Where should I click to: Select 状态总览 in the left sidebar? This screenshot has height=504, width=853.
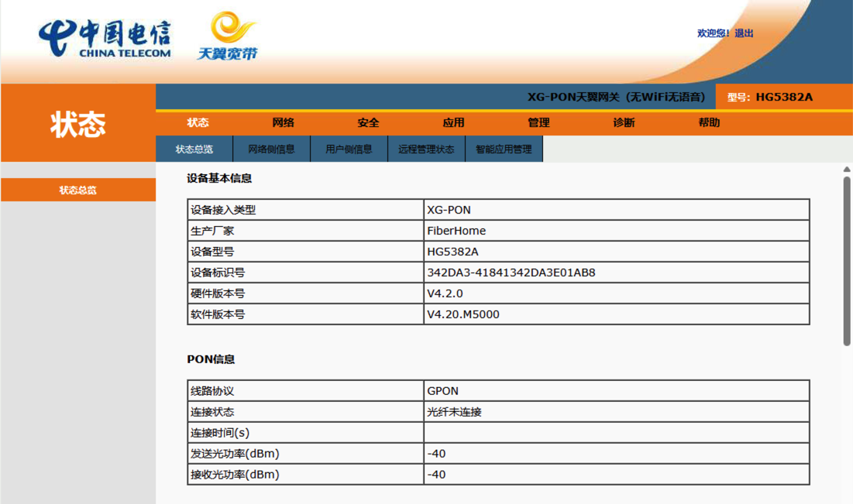click(77, 190)
